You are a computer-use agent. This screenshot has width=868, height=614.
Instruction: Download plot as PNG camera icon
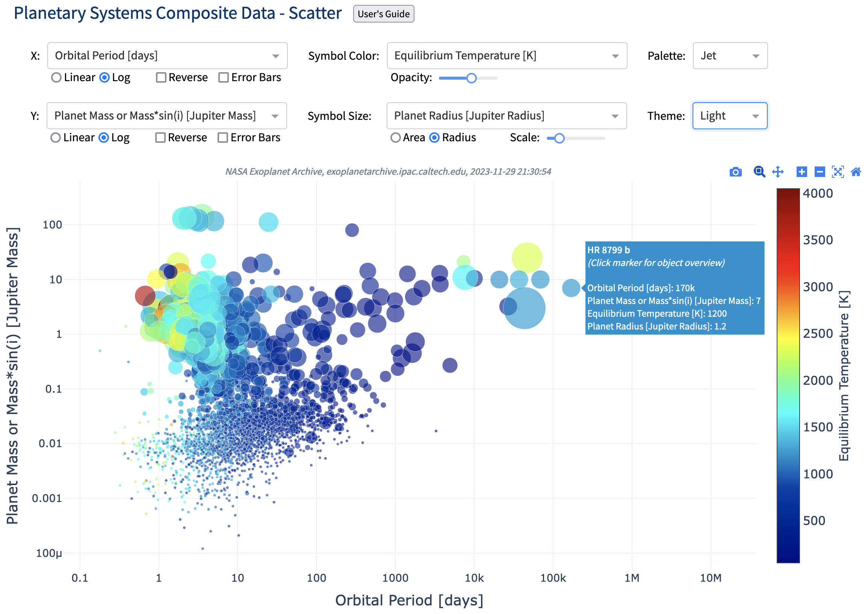click(735, 172)
